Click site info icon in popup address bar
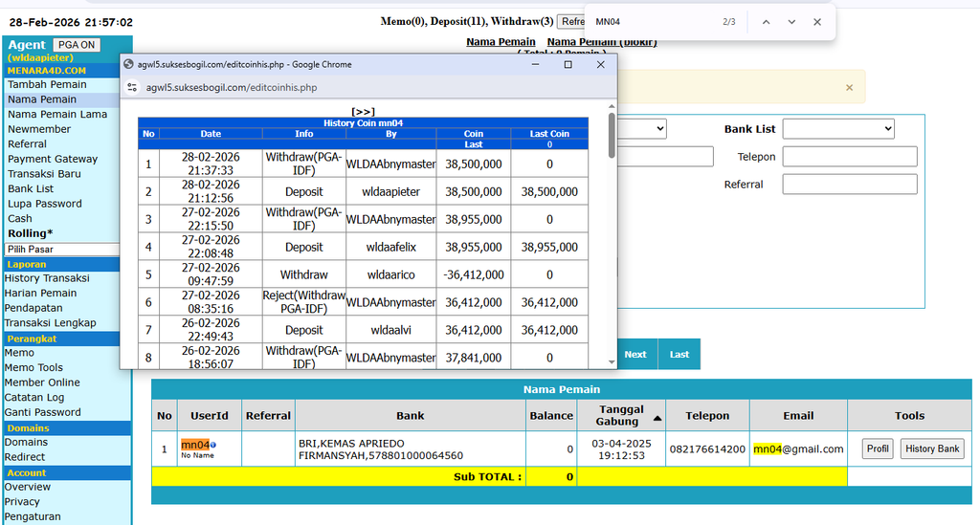Image resolution: width=980 pixels, height=525 pixels. coord(132,87)
